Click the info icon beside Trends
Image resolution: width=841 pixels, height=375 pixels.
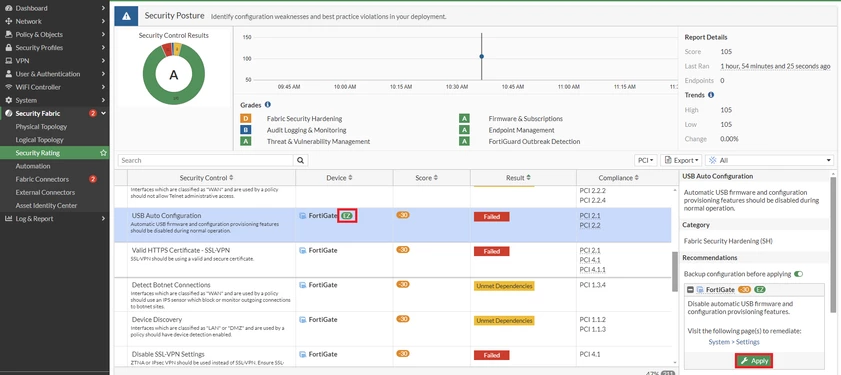point(711,95)
